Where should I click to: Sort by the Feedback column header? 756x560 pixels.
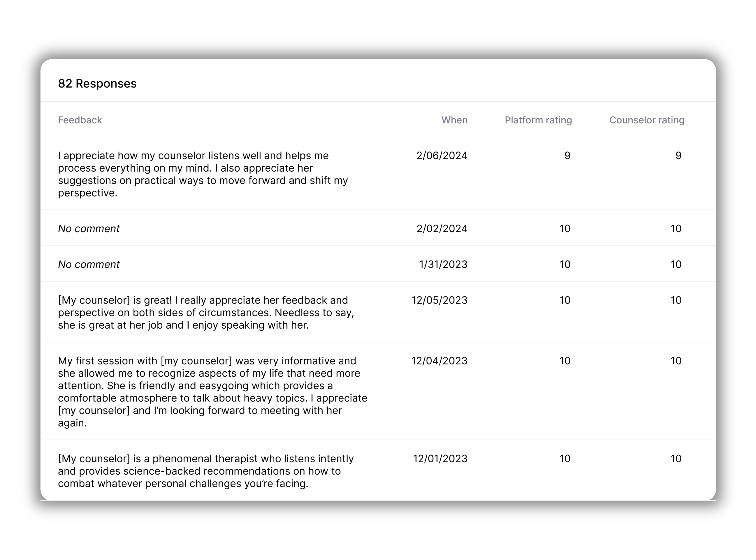(80, 120)
